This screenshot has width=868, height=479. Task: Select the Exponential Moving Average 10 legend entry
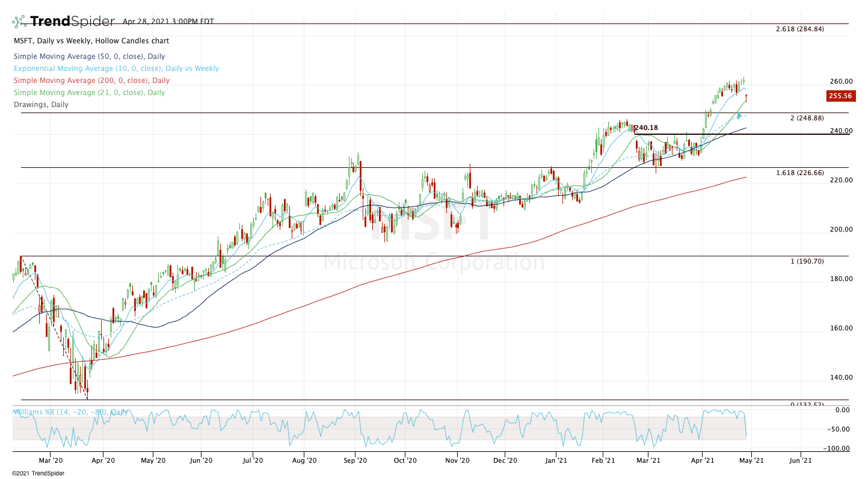point(117,69)
